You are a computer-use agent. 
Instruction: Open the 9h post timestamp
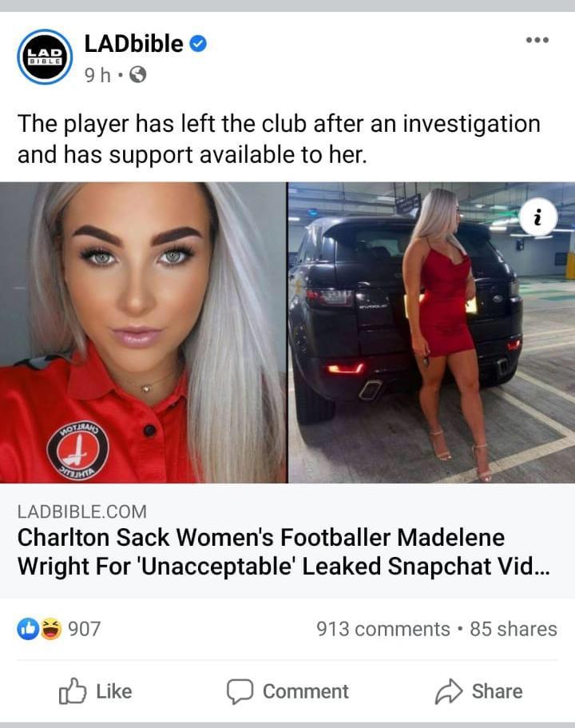click(97, 74)
